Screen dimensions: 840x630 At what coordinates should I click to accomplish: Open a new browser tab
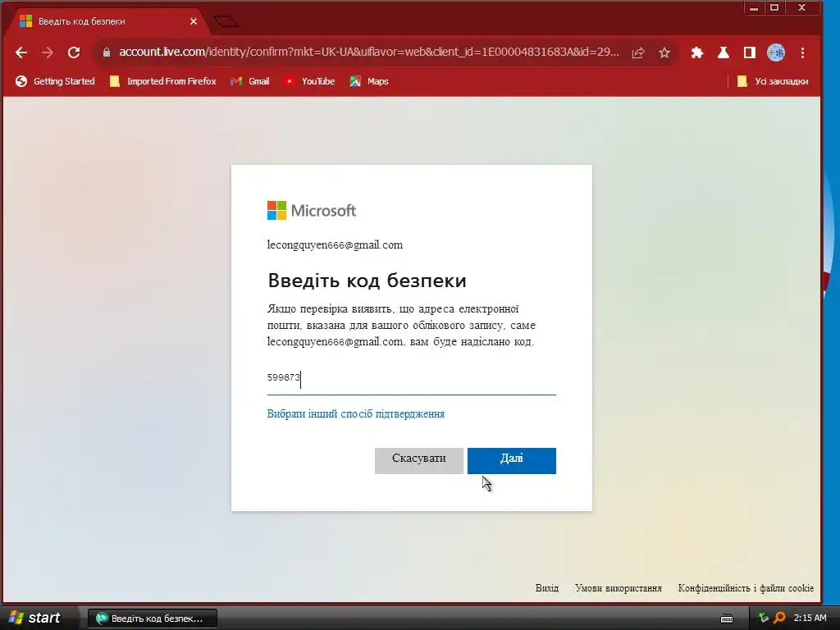226,21
